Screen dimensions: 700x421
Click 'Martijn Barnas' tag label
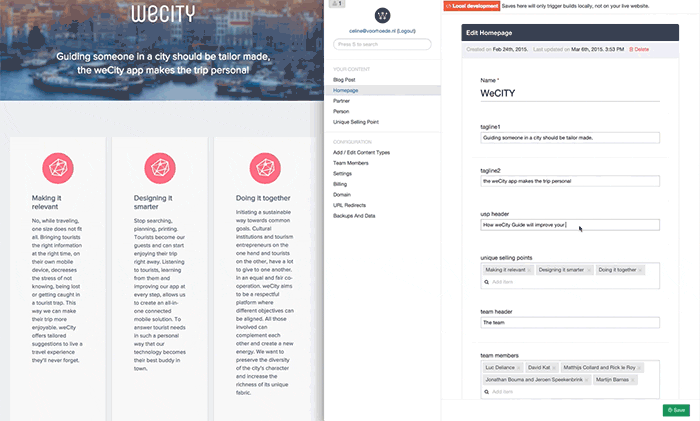[x=612, y=380]
